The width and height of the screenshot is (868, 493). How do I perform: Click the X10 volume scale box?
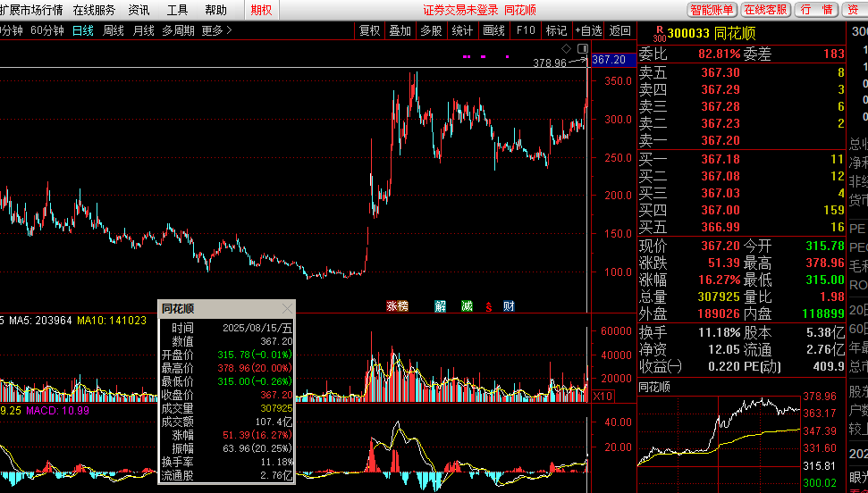pos(603,397)
